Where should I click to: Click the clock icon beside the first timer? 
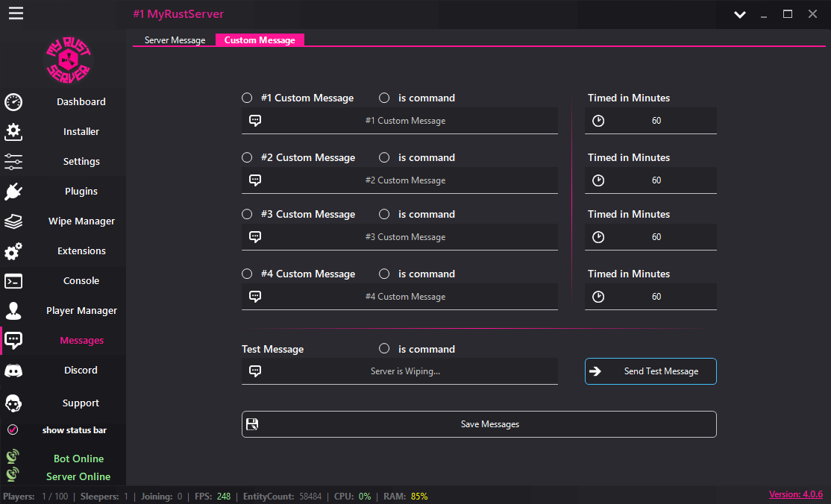click(x=598, y=120)
